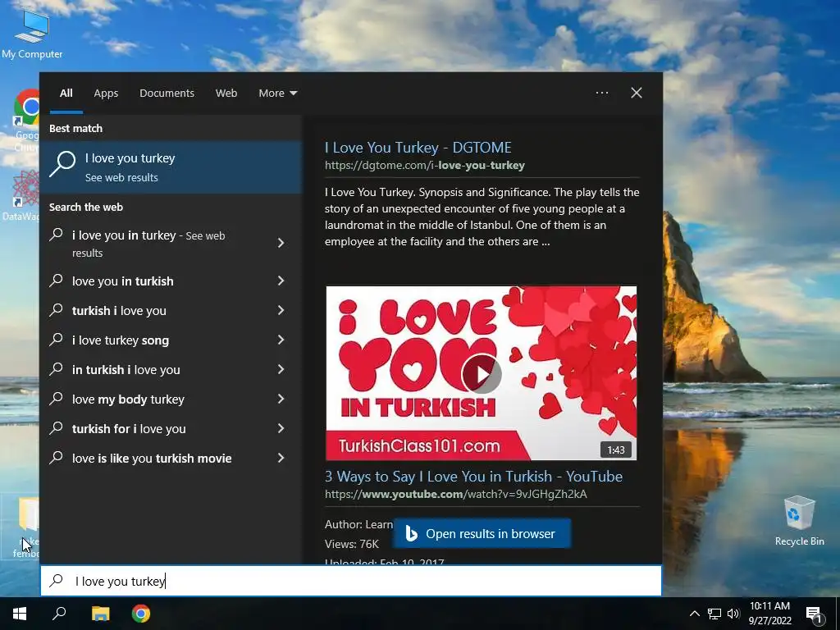Screen dimensions: 840x630
Task: Click the 'Views: 76K' video detail
Action: coord(351,545)
